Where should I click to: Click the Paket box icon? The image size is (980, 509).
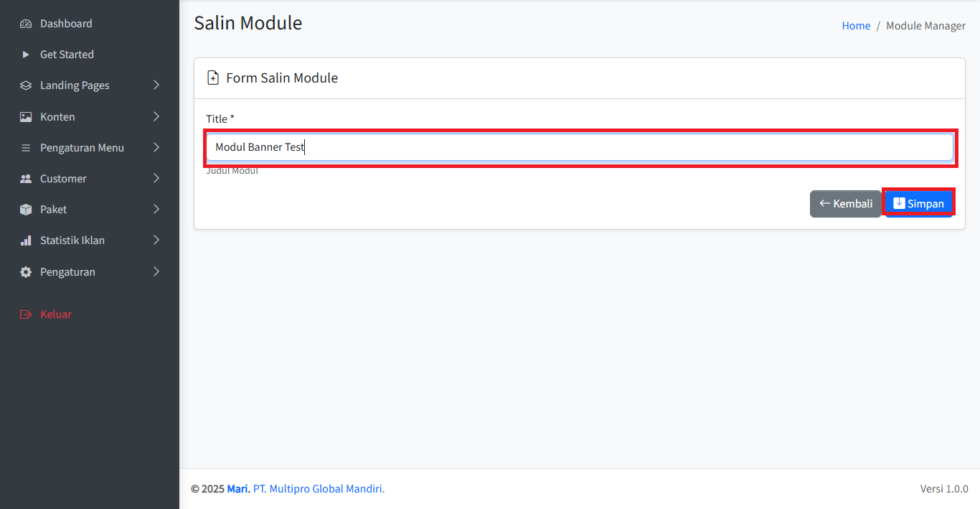point(26,210)
